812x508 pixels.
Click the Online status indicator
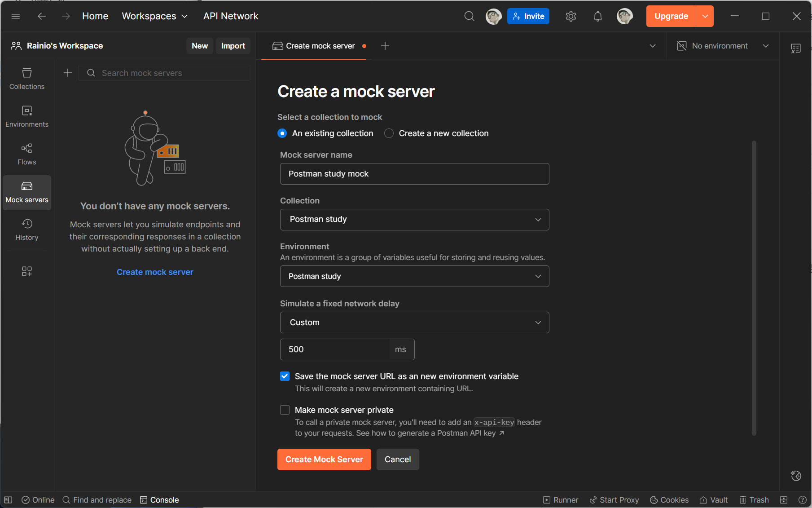coord(38,500)
